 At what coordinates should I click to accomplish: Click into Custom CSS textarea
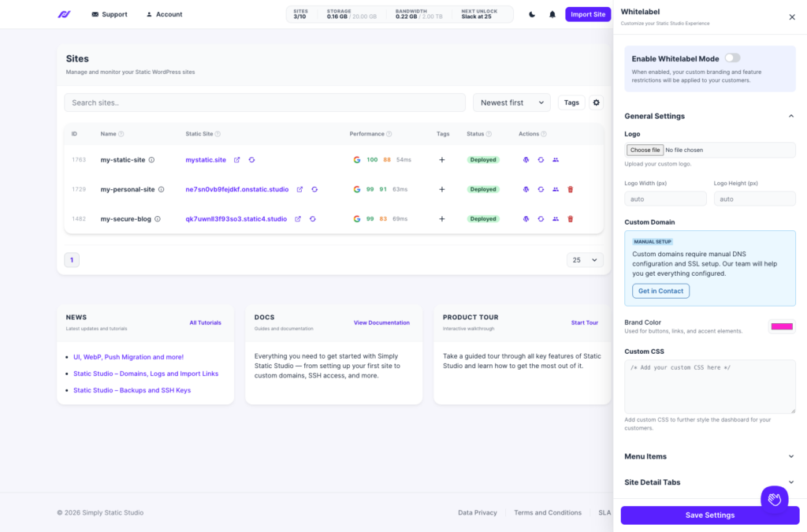710,386
